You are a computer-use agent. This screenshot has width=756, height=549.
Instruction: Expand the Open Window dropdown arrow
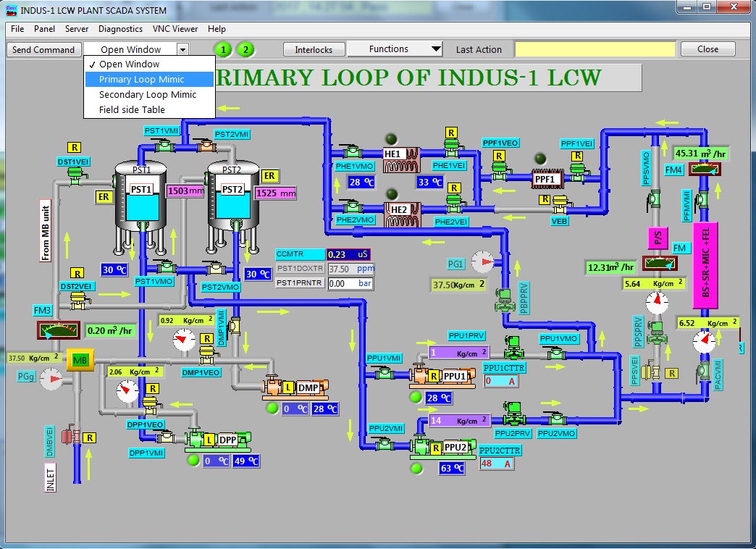(182, 49)
